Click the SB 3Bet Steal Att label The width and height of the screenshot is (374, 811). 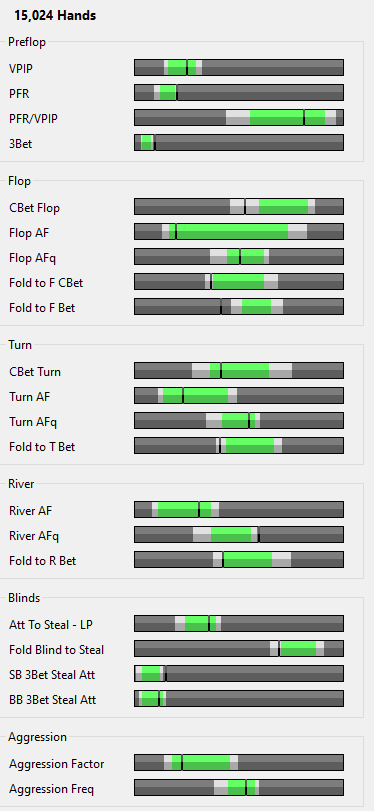click(x=52, y=674)
